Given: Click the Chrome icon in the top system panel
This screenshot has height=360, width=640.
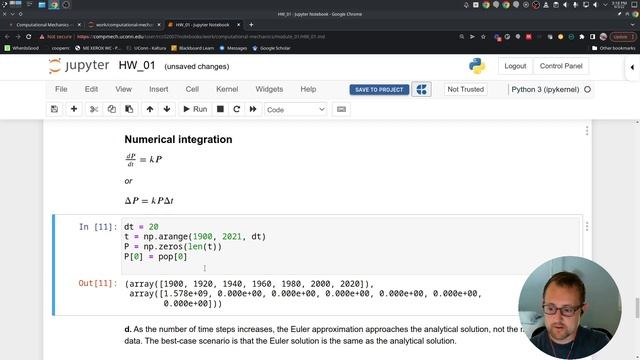Looking at the screenshot, I should [x=53, y=5].
